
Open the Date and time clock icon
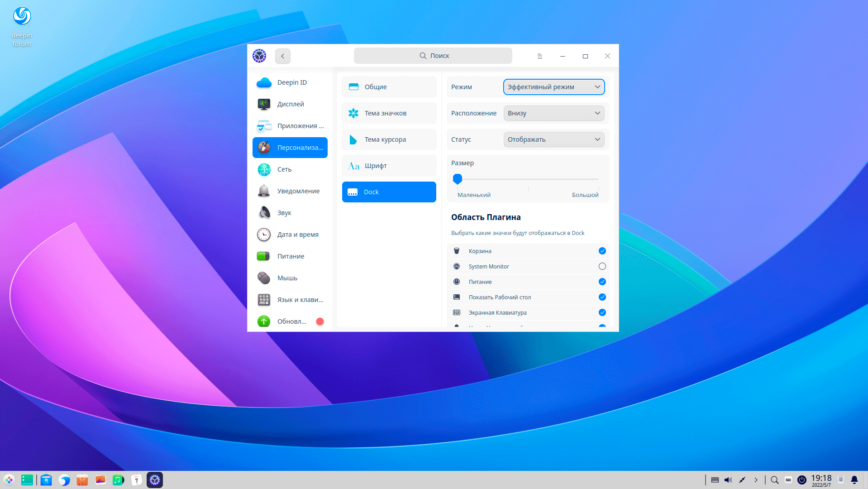[264, 235]
